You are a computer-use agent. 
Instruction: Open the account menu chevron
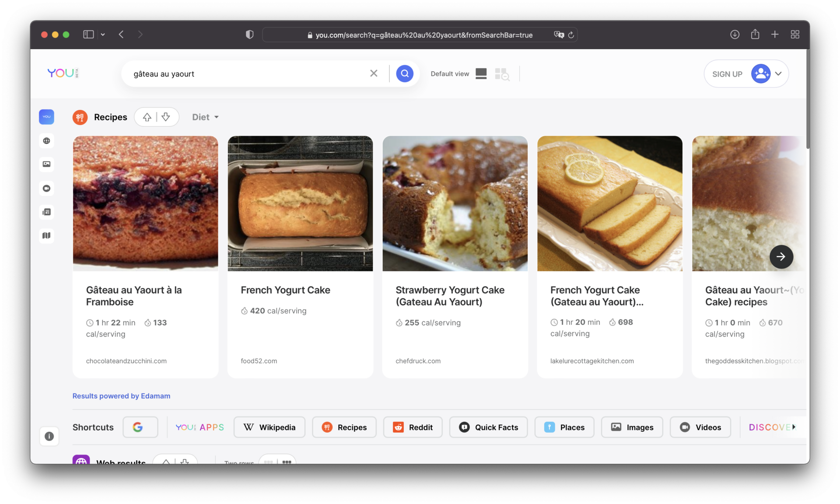point(778,74)
